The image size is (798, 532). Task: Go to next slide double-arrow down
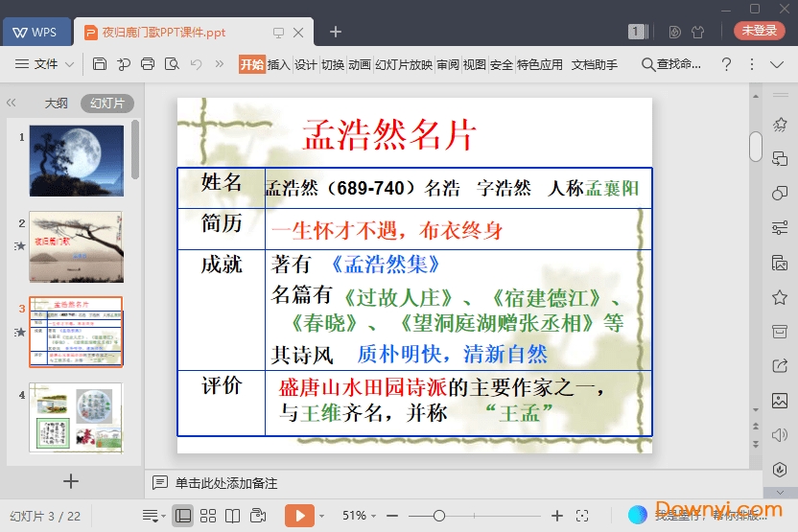click(x=756, y=444)
